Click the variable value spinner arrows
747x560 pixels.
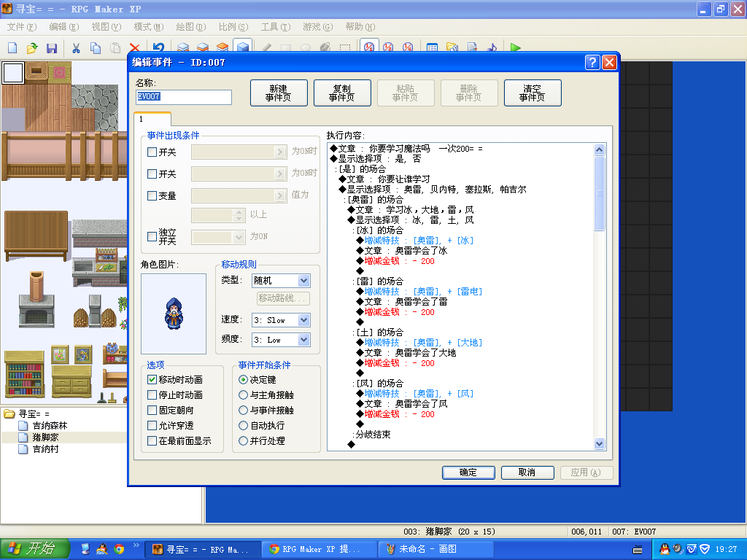(x=239, y=215)
